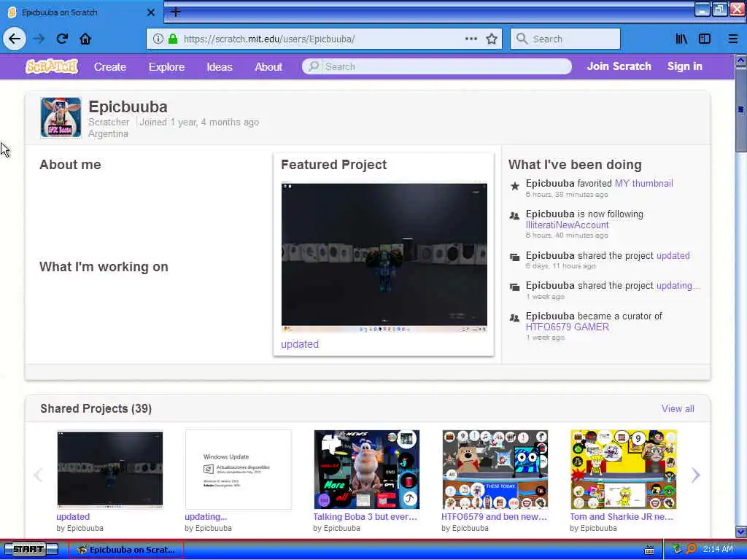Reload the page with the refresh icon

point(62,39)
